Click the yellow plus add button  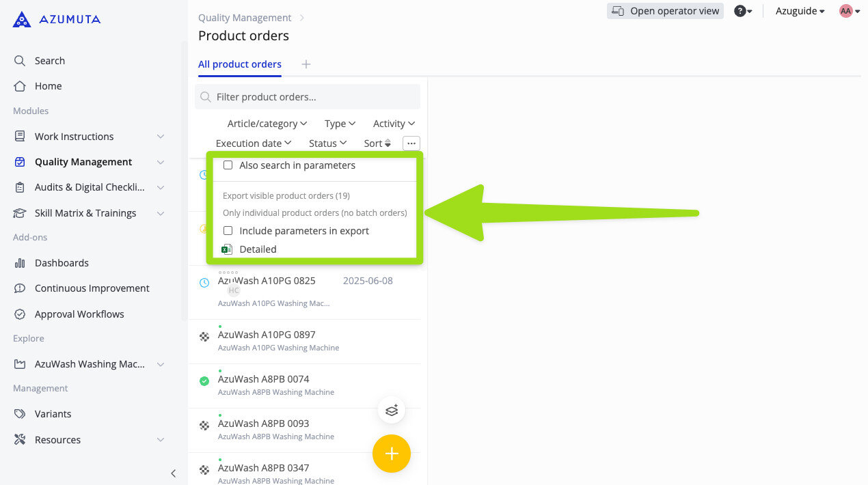391,454
